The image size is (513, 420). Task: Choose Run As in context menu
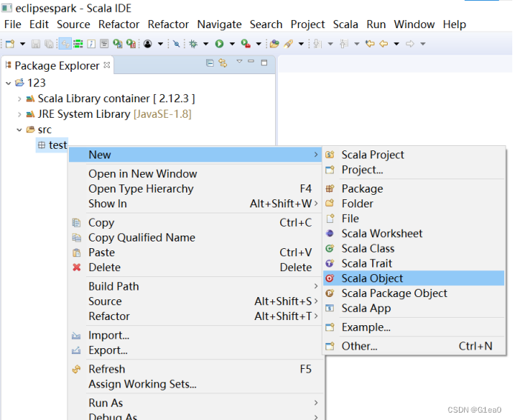(x=196, y=403)
